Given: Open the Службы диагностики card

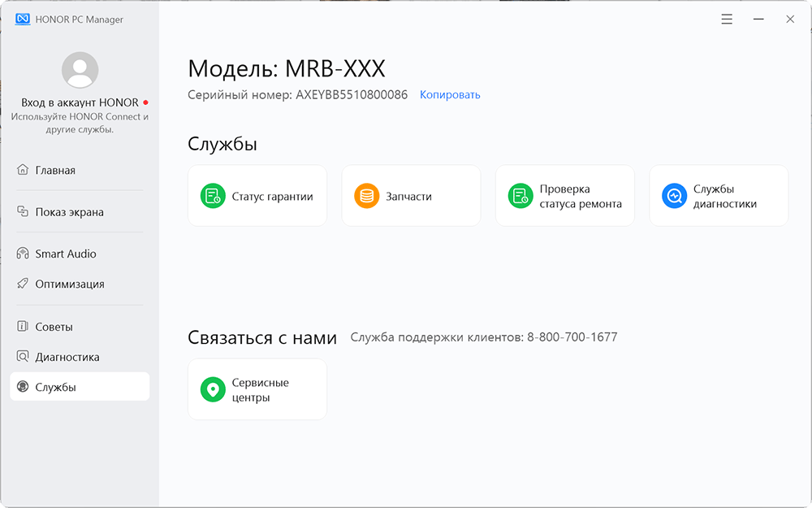Looking at the screenshot, I should [719, 196].
